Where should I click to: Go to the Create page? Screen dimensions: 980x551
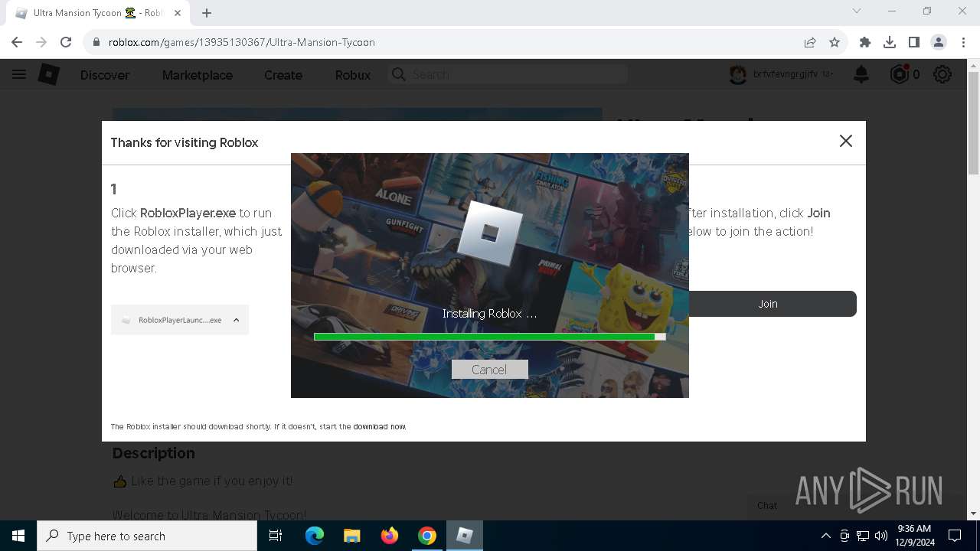(x=283, y=75)
